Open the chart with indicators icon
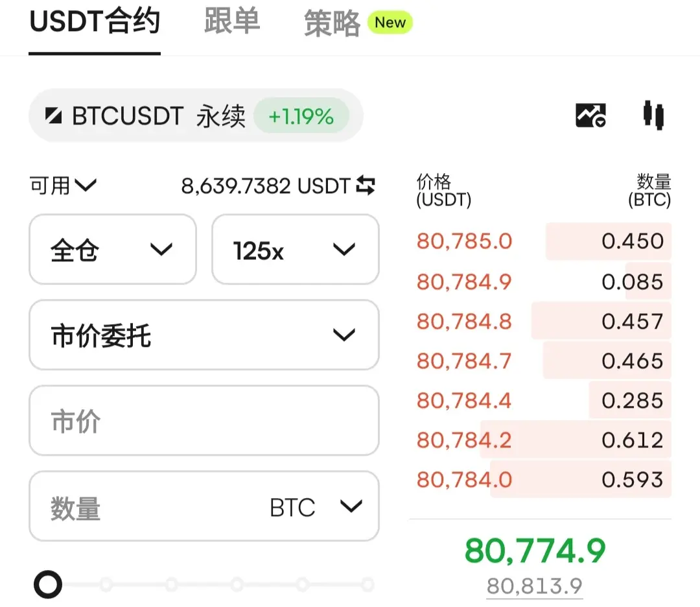 (590, 115)
